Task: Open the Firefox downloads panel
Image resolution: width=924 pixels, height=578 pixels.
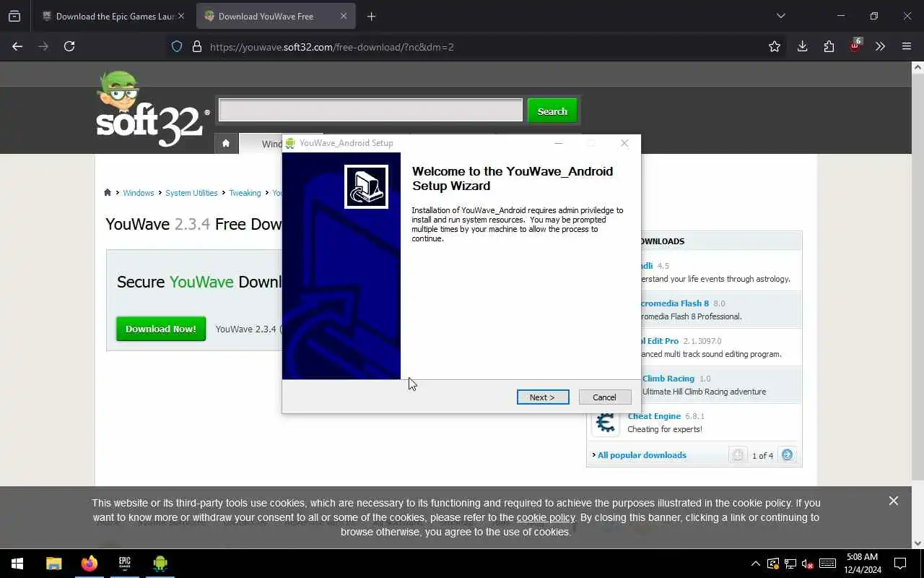Action: tap(802, 46)
